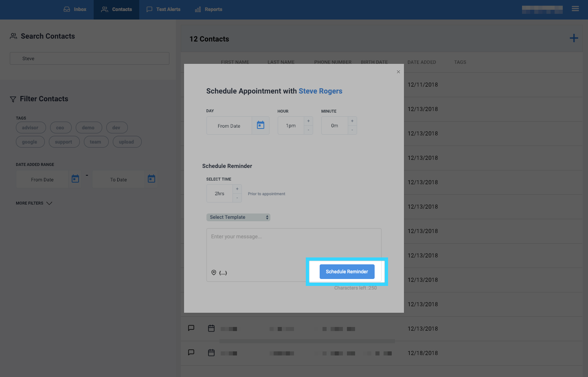The image size is (588, 377).
Task: Select the dev tag filter
Action: 117,128
